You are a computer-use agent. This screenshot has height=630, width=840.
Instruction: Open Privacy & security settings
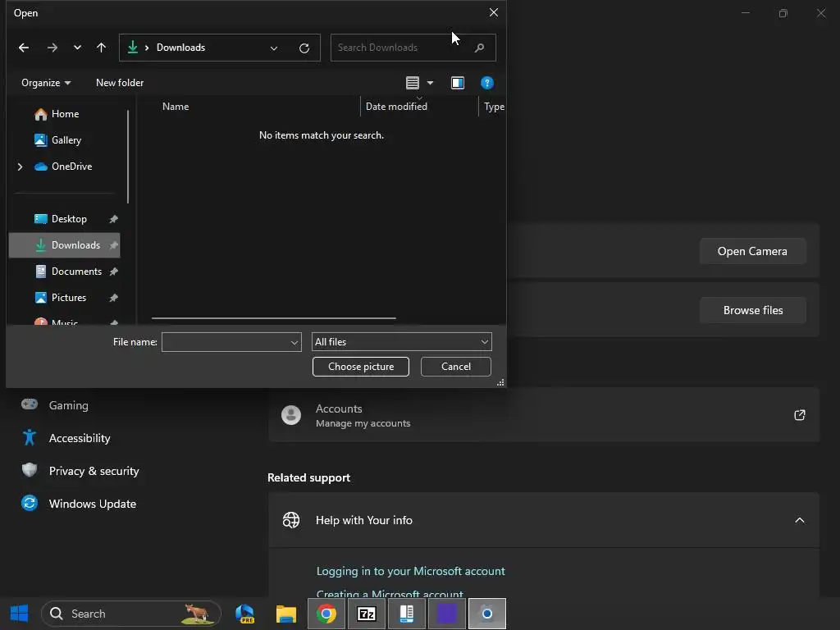point(94,471)
